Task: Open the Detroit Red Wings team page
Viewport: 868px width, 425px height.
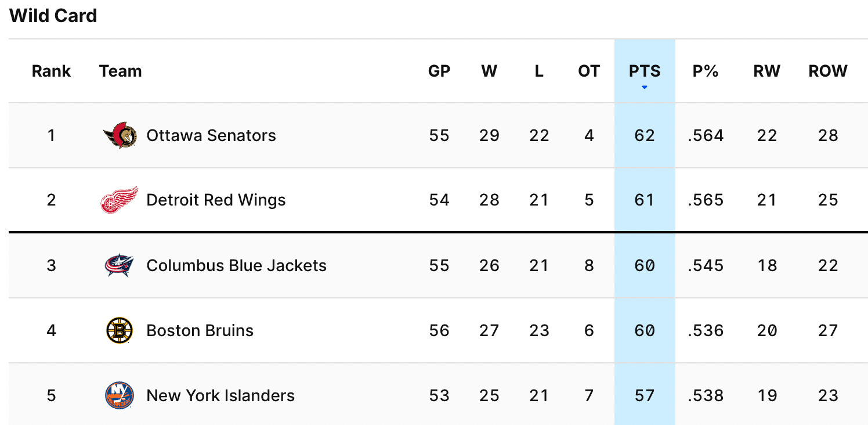Action: pos(216,200)
